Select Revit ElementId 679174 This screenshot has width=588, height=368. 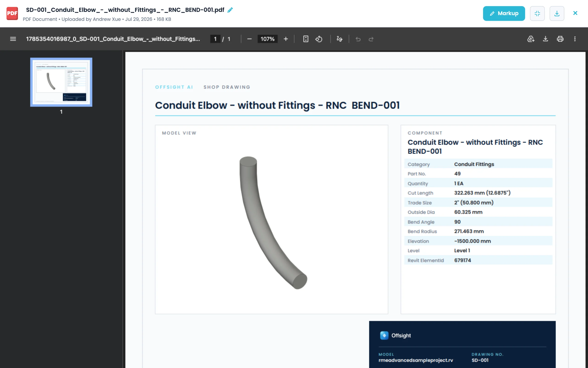point(463,260)
